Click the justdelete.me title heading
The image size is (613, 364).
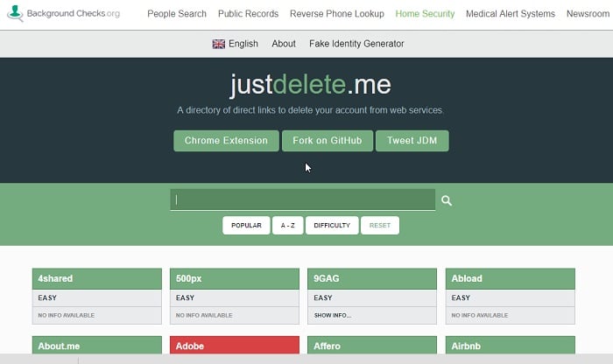pos(310,84)
